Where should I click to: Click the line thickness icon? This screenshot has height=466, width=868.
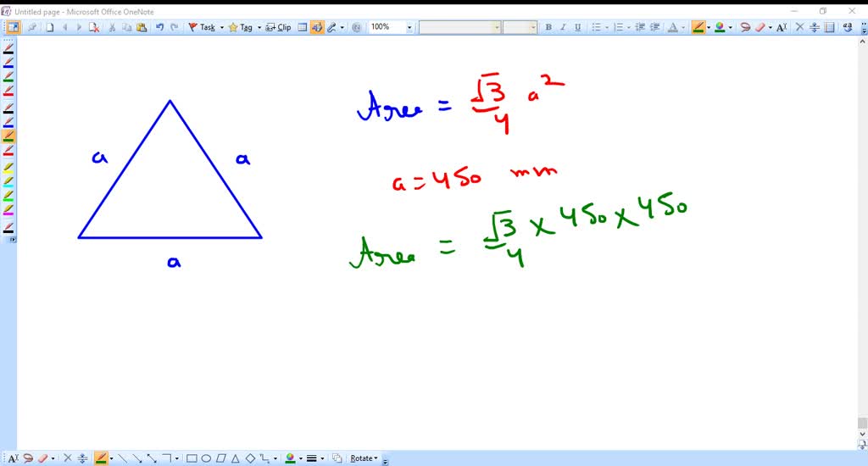tap(312, 458)
